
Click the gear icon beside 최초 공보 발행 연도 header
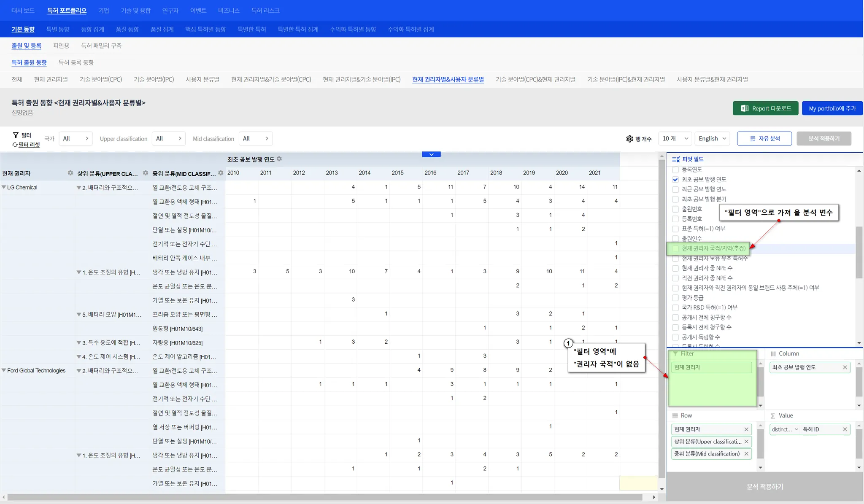279,159
